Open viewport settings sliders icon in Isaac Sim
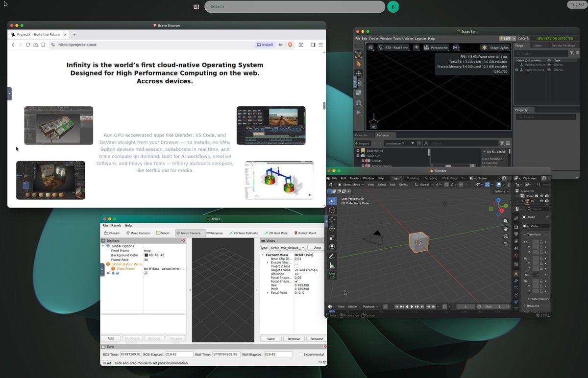The image size is (588, 378). point(371,47)
